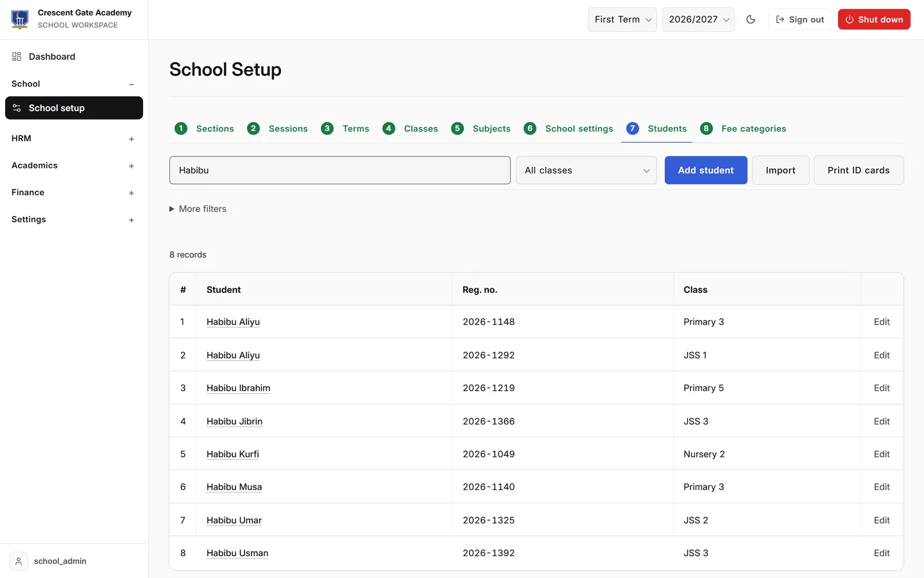The width and height of the screenshot is (924, 578).
Task: Open student Habibu Musa
Action: coord(234,487)
